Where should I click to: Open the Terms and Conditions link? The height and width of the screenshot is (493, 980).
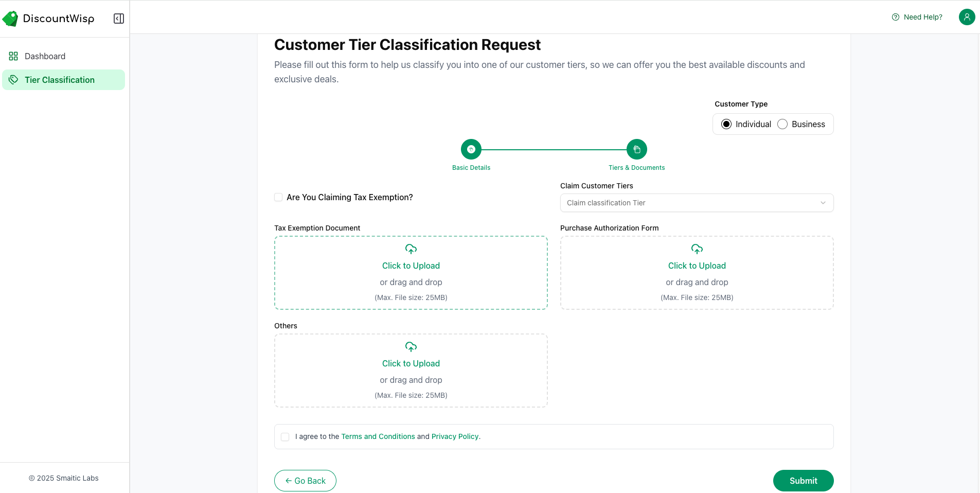pyautogui.click(x=378, y=436)
